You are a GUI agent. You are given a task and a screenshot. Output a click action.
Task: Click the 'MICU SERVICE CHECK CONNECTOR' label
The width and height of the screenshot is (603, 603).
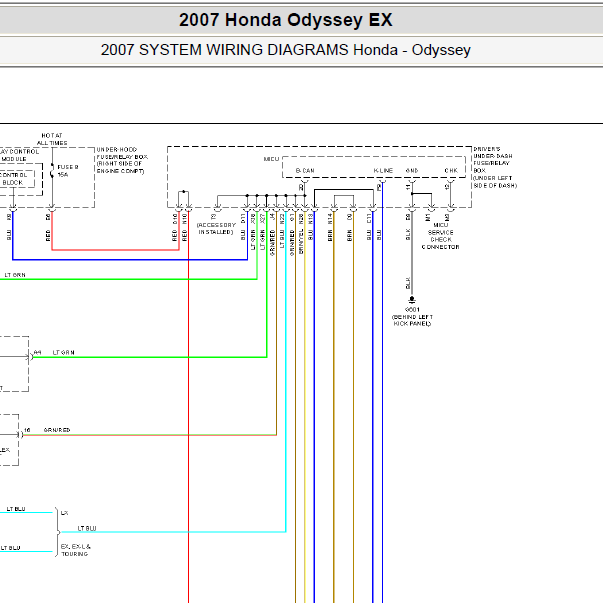click(x=441, y=236)
